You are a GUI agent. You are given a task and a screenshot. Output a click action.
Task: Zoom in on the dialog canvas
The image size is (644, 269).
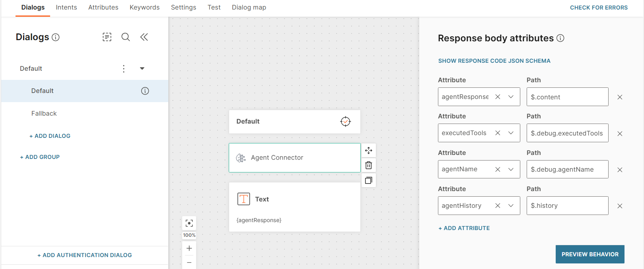pyautogui.click(x=189, y=248)
